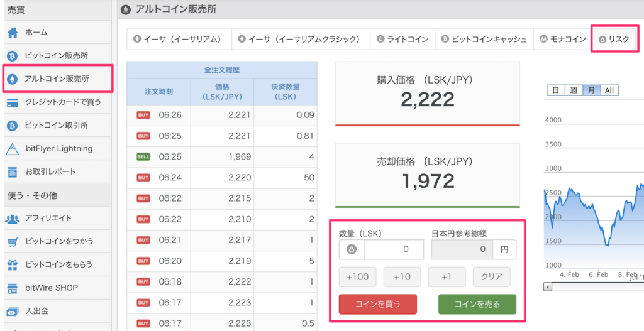Add 10 with the +10 button
This screenshot has height=331, width=644.
point(402,277)
